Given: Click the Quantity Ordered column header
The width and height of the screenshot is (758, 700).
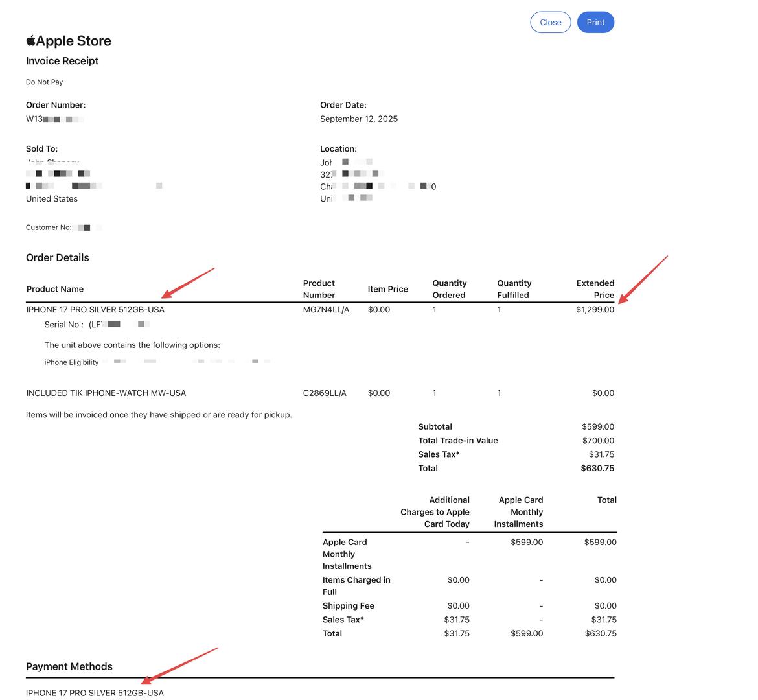Looking at the screenshot, I should pyautogui.click(x=449, y=289).
